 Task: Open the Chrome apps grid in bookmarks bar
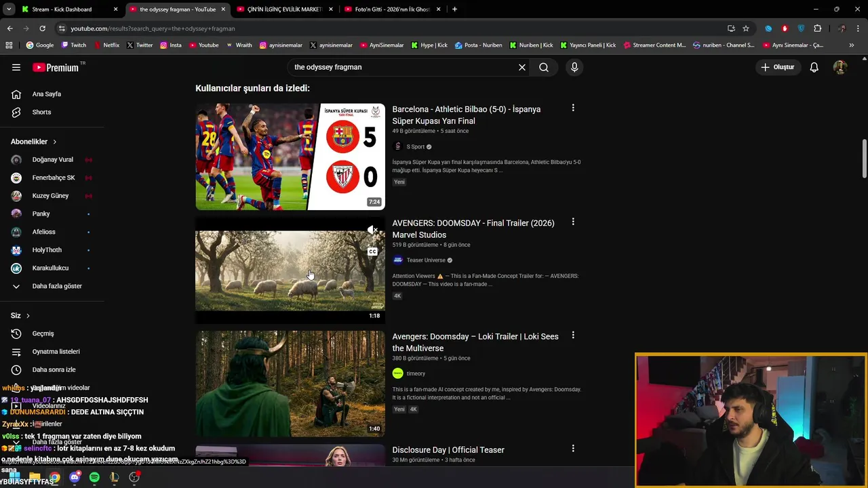pyautogui.click(x=9, y=45)
